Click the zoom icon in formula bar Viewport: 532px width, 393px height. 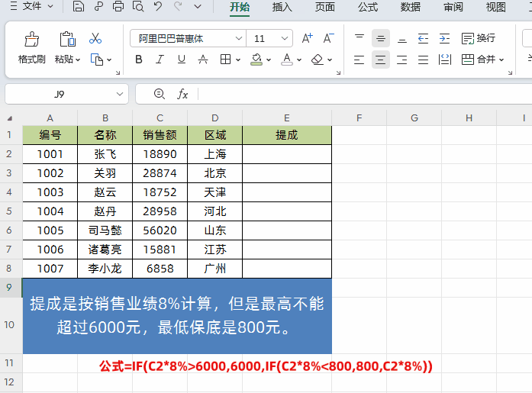coord(159,94)
